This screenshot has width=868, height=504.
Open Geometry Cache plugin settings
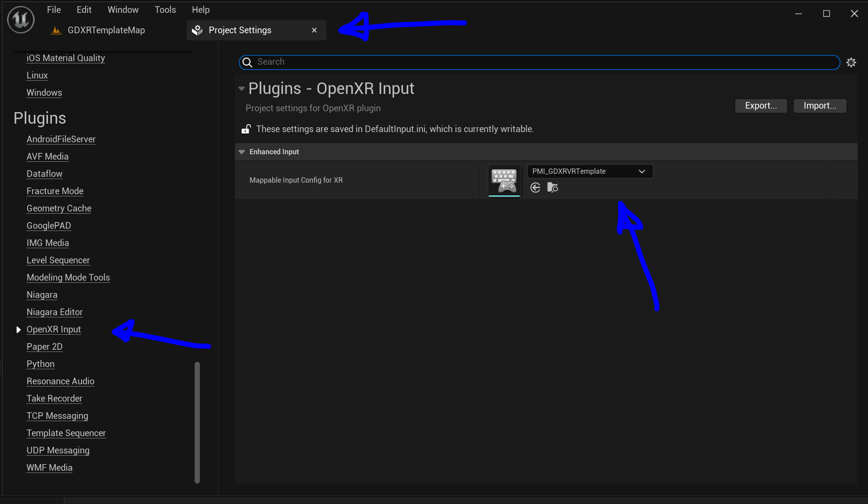tap(59, 208)
